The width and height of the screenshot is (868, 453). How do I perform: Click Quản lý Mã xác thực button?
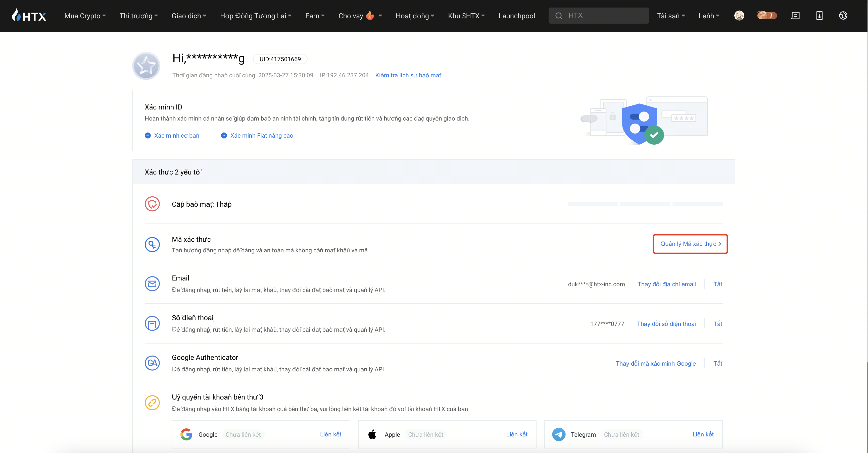[690, 244]
